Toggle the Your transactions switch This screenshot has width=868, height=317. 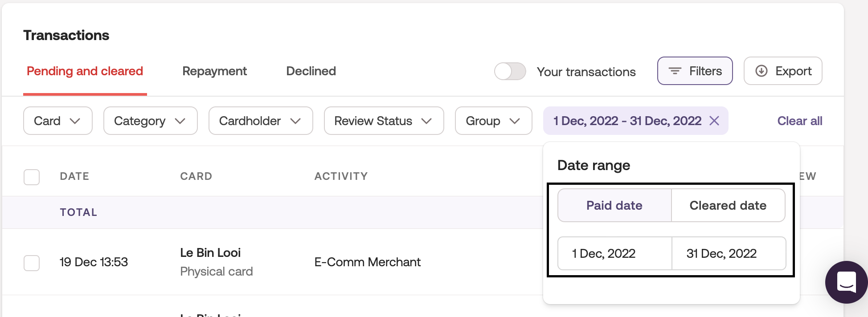(x=510, y=71)
